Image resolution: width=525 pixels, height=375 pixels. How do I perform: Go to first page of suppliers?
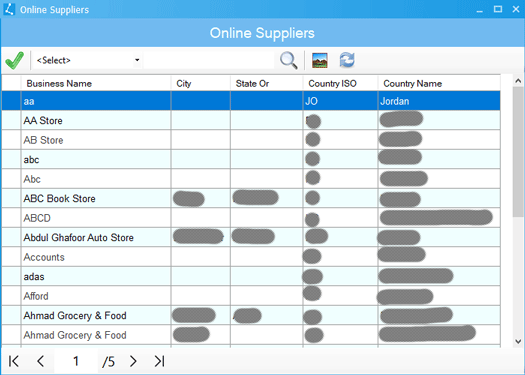point(14,361)
